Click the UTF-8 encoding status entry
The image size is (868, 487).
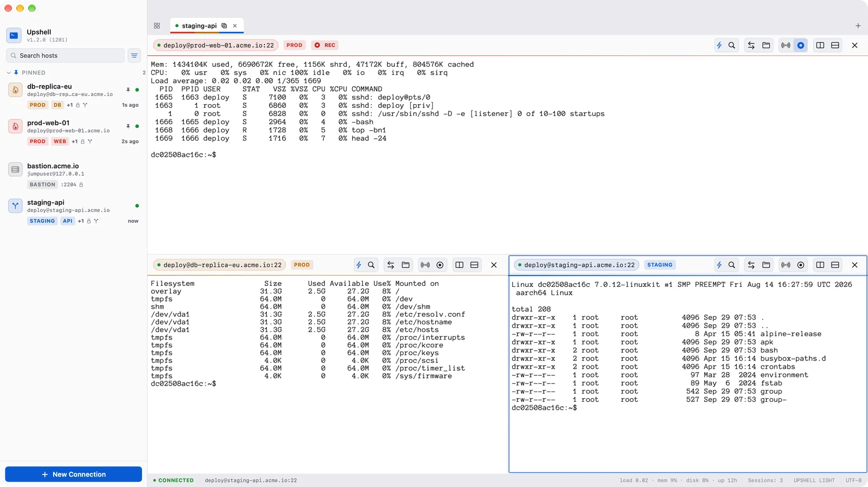tap(853, 480)
